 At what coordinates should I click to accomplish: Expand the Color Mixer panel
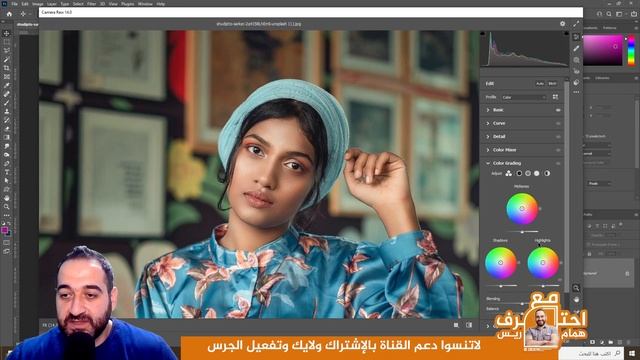(x=487, y=150)
